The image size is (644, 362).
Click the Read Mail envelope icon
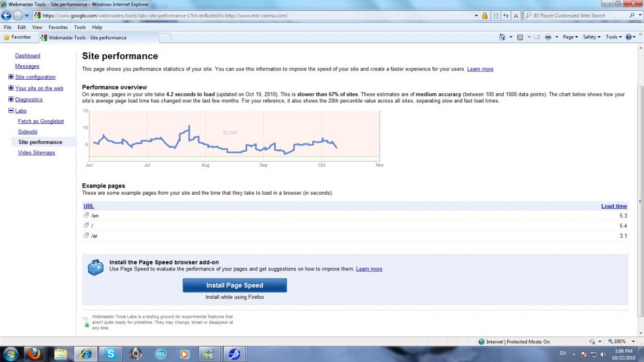click(x=537, y=37)
